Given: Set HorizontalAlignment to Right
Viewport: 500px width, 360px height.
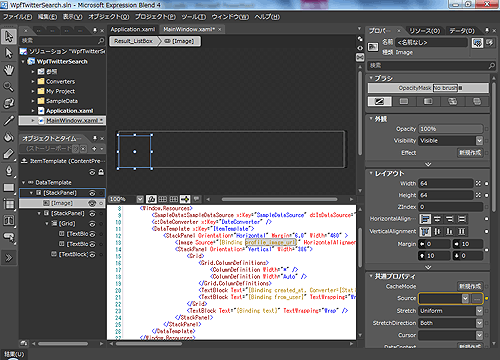Looking at the screenshot, I should (x=449, y=219).
